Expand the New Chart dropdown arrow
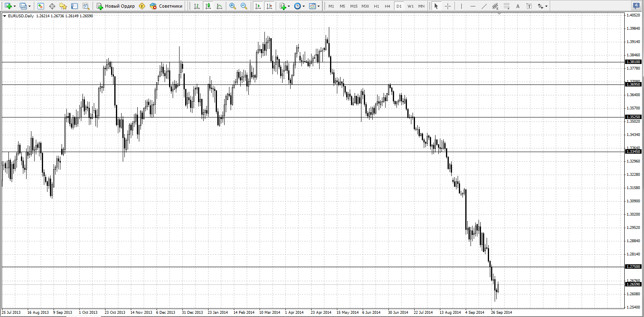The width and height of the screenshot is (644, 317). [x=14, y=6]
